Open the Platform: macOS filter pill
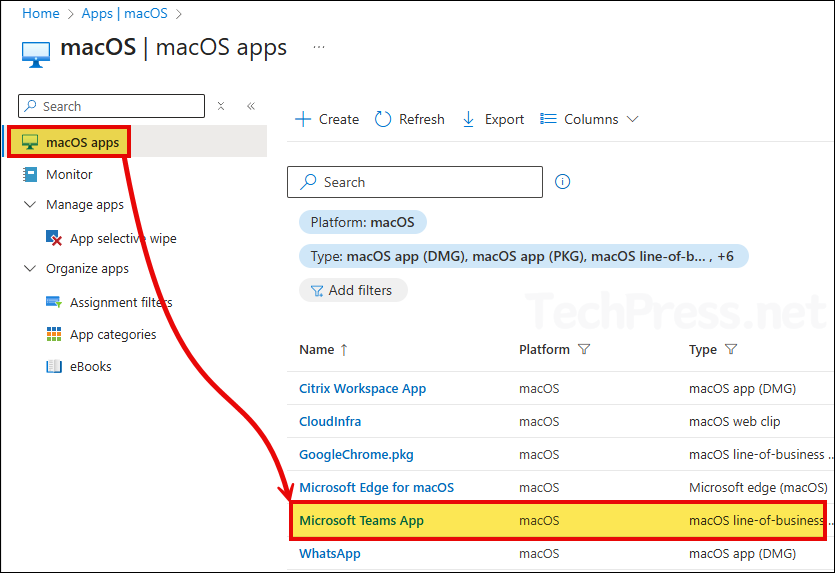Screen dimensions: 835x573 tap(363, 222)
